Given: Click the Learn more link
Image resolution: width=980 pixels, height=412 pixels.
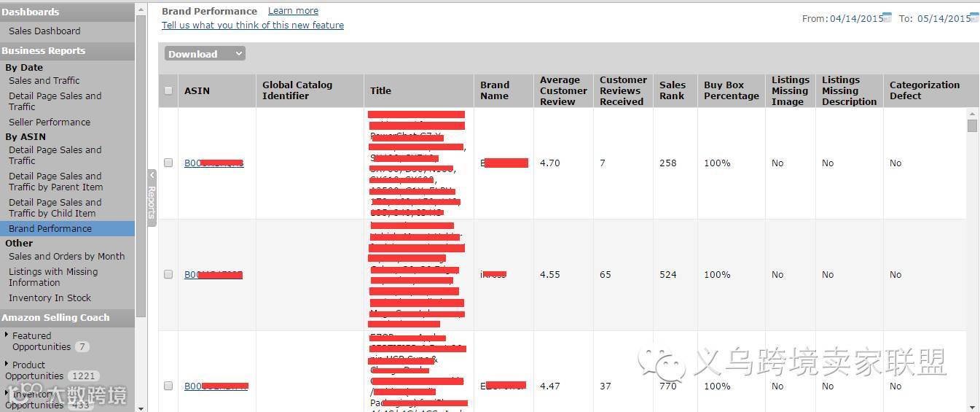Looking at the screenshot, I should coord(293,11).
